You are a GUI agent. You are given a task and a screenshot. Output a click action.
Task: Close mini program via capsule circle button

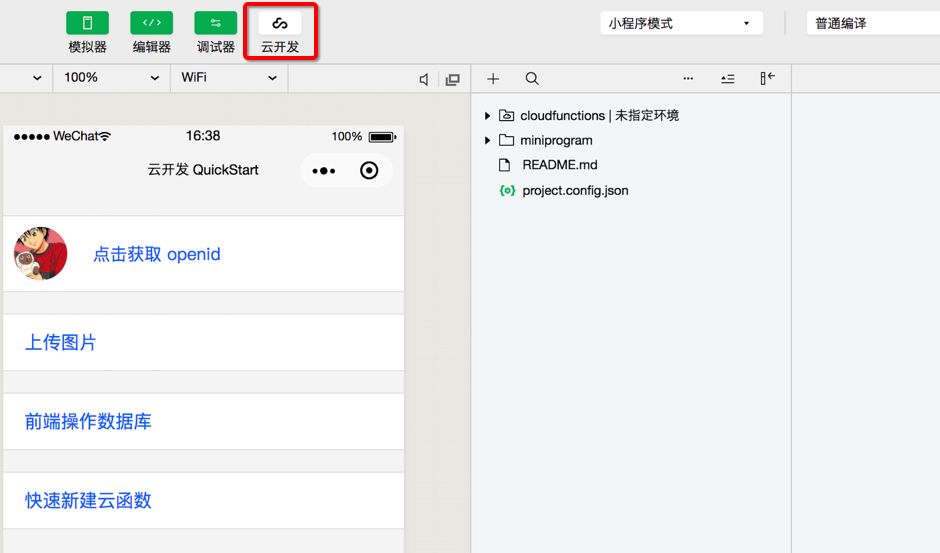369,170
